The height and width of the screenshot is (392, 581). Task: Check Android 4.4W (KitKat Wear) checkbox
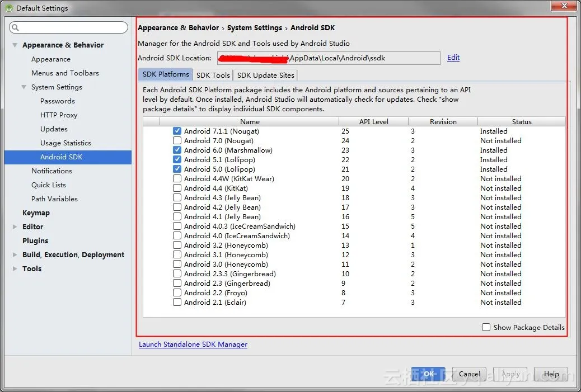(177, 178)
